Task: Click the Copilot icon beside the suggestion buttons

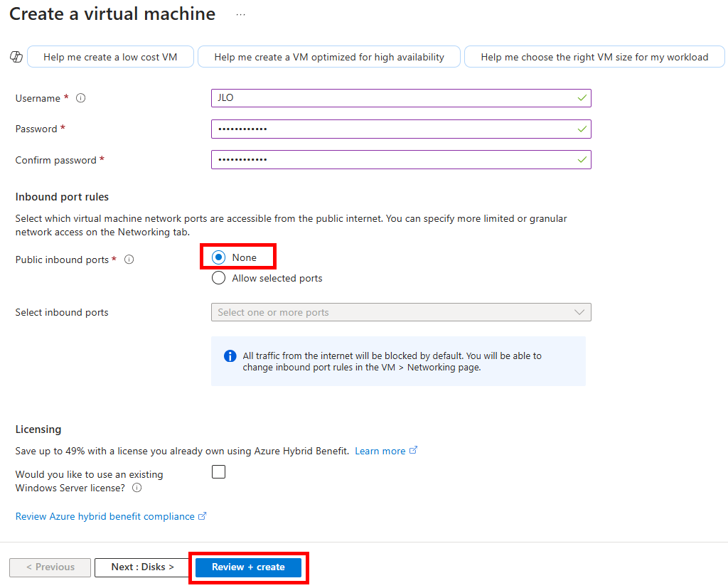Action: pyautogui.click(x=16, y=57)
